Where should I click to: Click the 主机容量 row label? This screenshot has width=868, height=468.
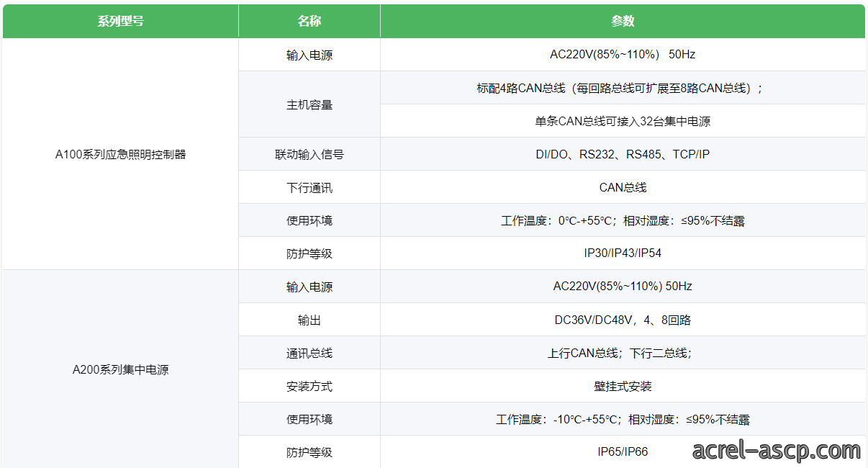click(x=309, y=104)
